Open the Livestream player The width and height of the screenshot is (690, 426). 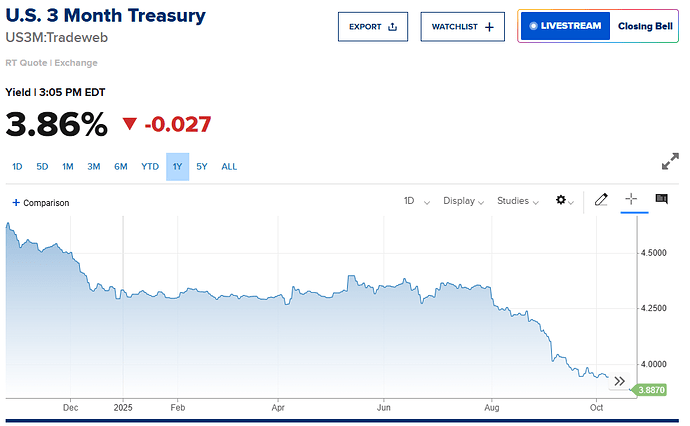(x=565, y=26)
